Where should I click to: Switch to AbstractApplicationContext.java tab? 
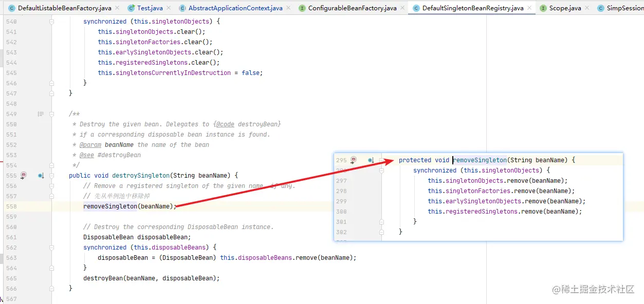(235, 8)
